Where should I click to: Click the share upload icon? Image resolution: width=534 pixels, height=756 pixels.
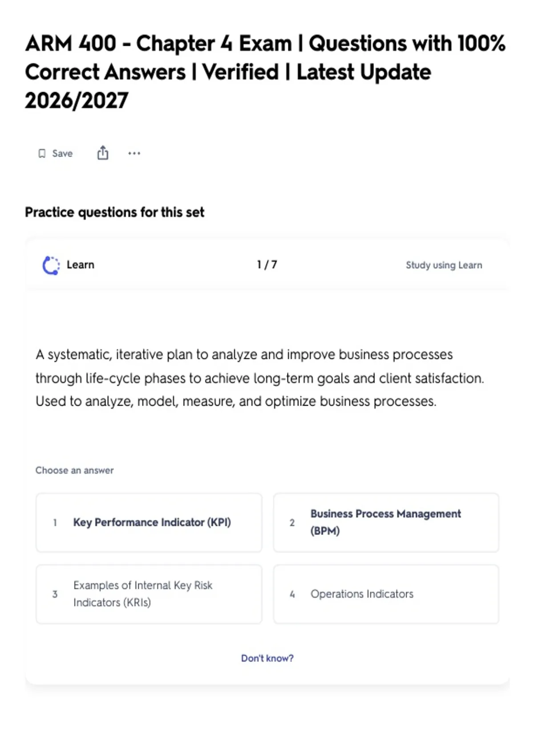tap(103, 153)
